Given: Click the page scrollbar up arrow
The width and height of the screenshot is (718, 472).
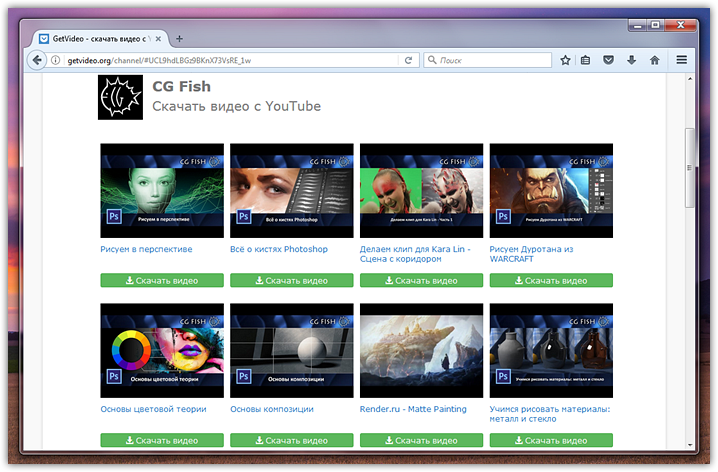Looking at the screenshot, I should pos(690,79).
